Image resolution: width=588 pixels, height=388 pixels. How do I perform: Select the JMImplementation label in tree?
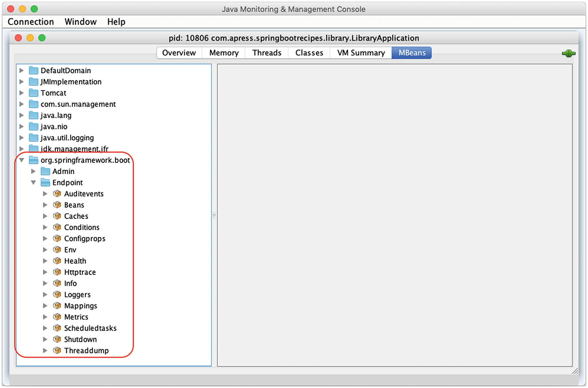(71, 82)
